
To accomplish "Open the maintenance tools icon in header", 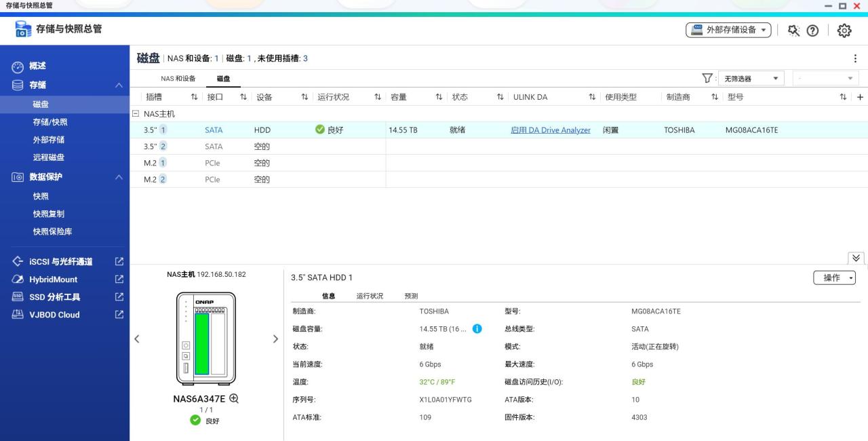I will [x=793, y=31].
